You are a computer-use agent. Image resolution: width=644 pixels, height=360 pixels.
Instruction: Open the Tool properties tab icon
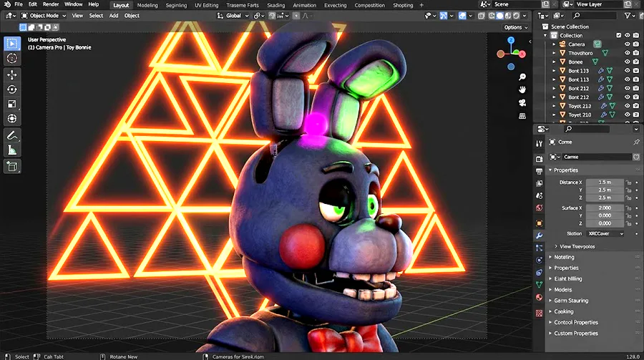coord(540,143)
